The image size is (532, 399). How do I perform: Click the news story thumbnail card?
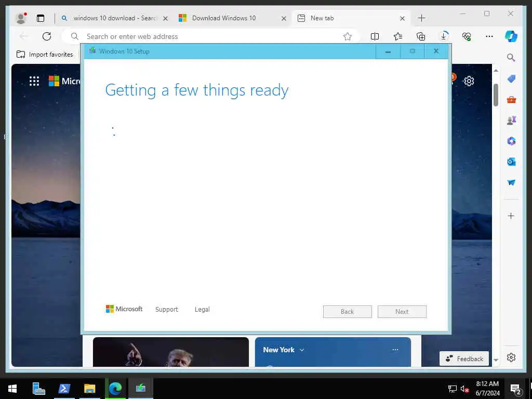point(170,352)
